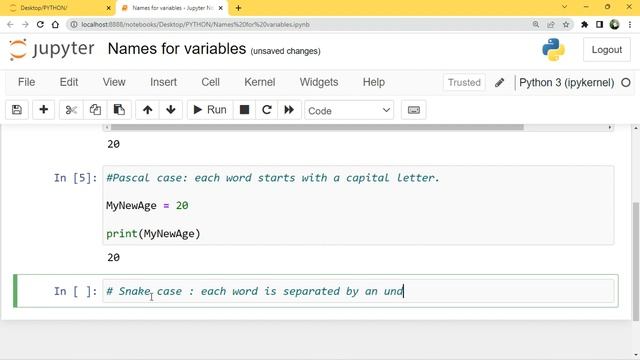
Task: Click the Jupyter logo
Action: coord(52,49)
